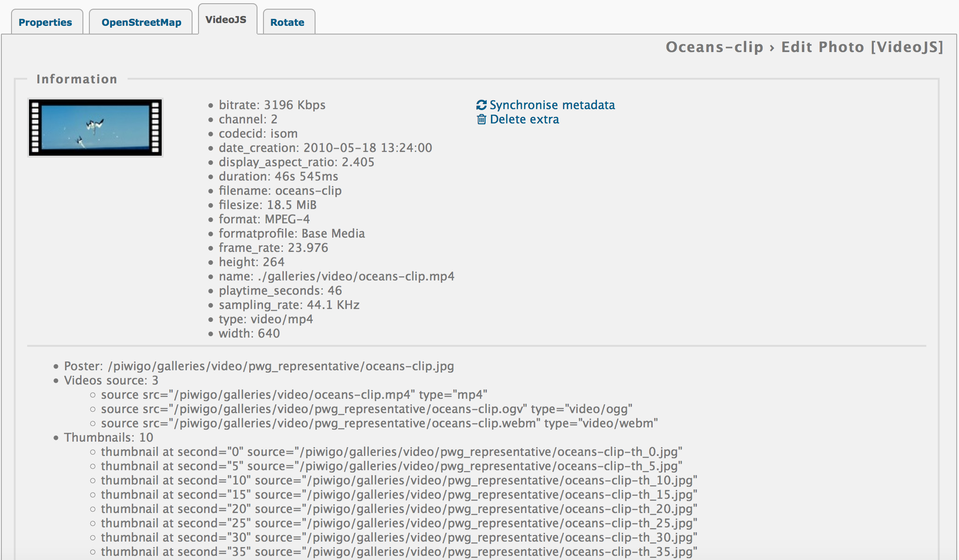Click the Thumbnails: 10 list item
This screenshot has height=560, width=959.
pyautogui.click(x=108, y=437)
